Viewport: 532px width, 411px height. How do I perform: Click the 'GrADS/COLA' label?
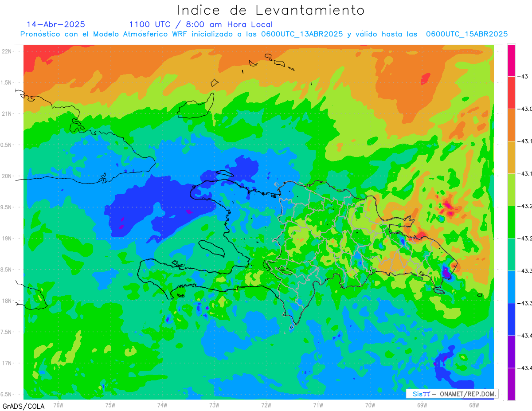tap(23, 406)
